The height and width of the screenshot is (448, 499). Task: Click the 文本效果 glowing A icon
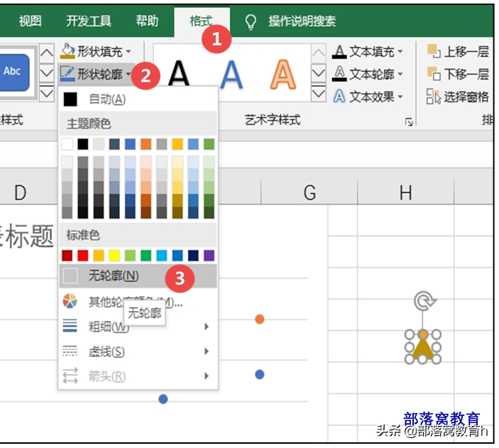click(339, 96)
